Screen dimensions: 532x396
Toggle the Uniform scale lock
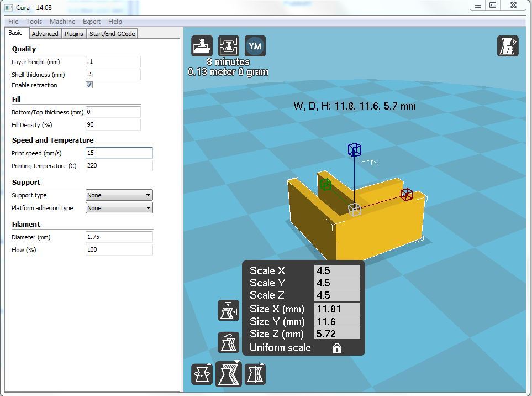(337, 348)
